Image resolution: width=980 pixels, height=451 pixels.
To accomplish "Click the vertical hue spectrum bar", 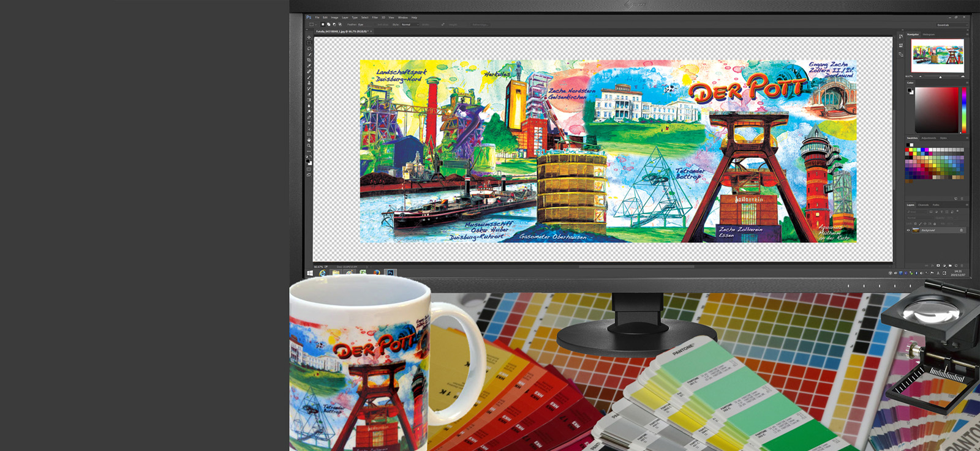I will point(964,110).
